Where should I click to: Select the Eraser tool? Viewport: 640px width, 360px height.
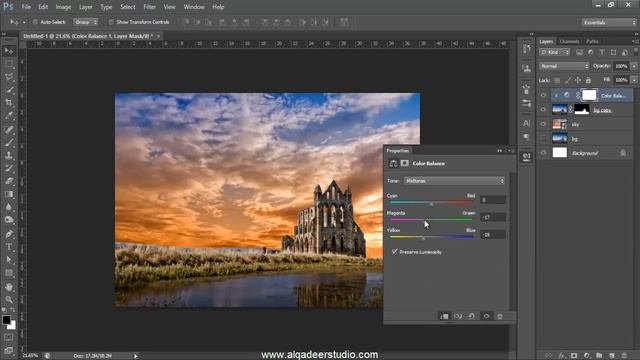tap(9, 181)
